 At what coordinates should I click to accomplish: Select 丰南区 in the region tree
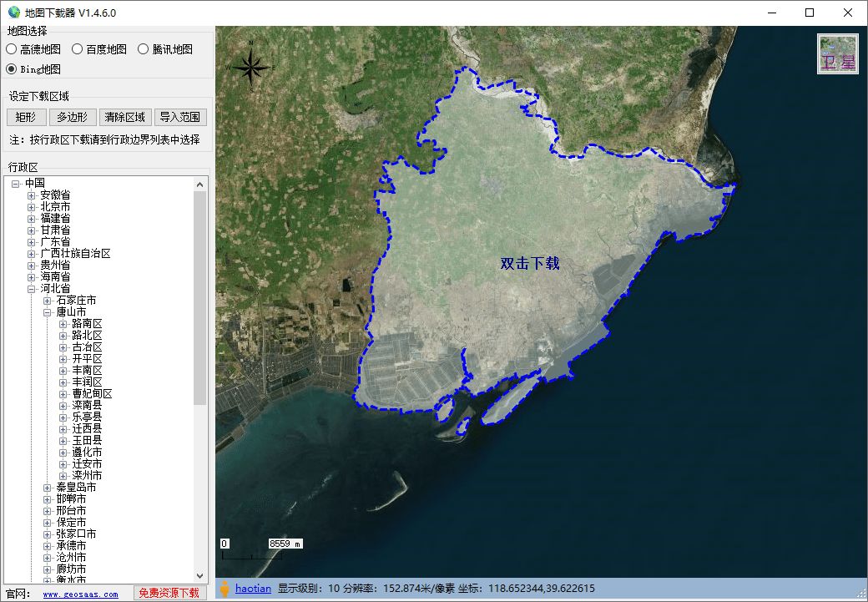(x=87, y=371)
